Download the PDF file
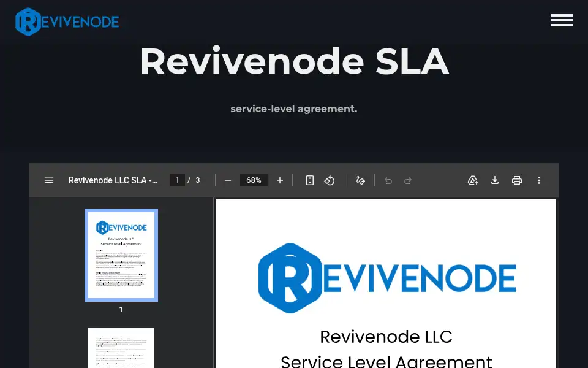This screenshot has height=368, width=588. pos(495,180)
